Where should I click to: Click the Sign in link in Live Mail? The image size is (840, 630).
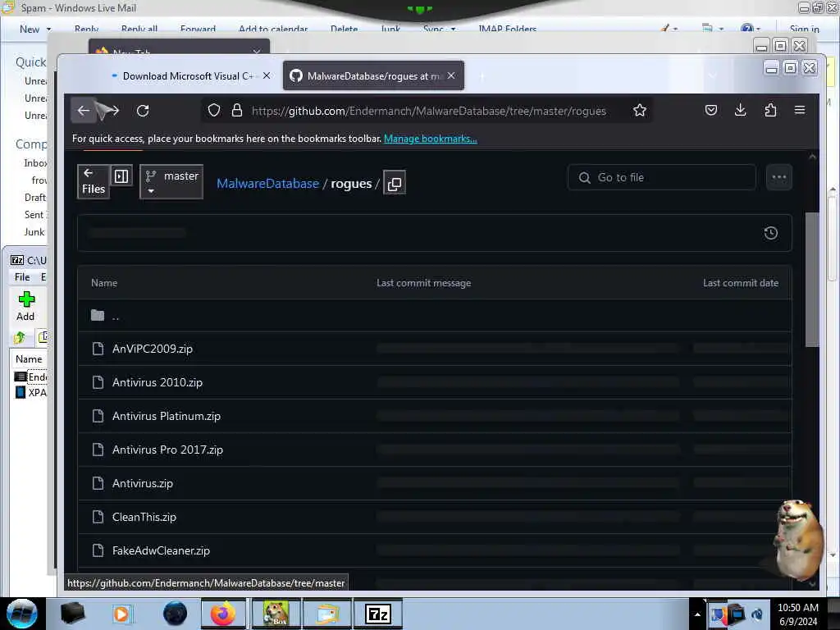804,29
